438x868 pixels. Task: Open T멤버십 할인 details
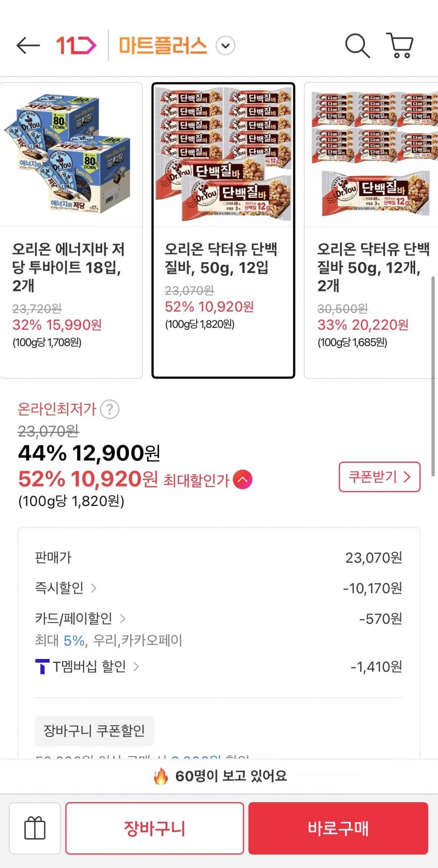click(x=136, y=666)
